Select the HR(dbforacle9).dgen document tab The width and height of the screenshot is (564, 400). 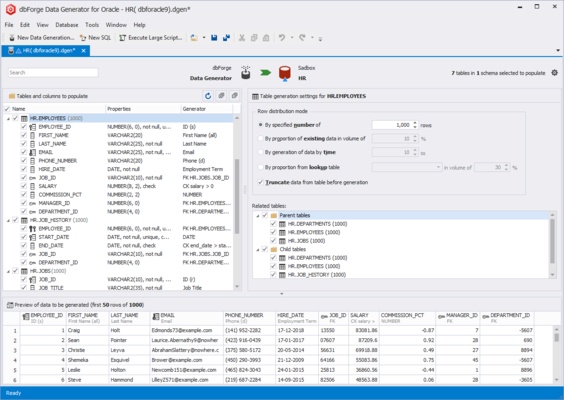[45, 50]
